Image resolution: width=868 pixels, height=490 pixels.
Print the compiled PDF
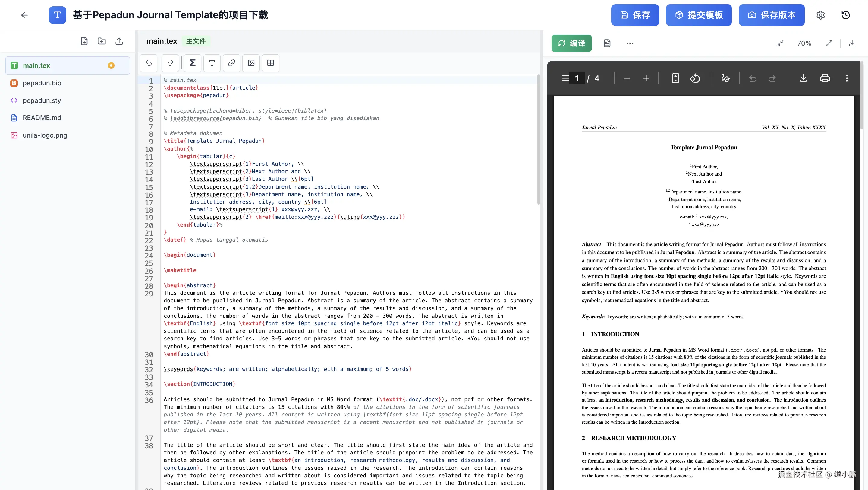[825, 78]
